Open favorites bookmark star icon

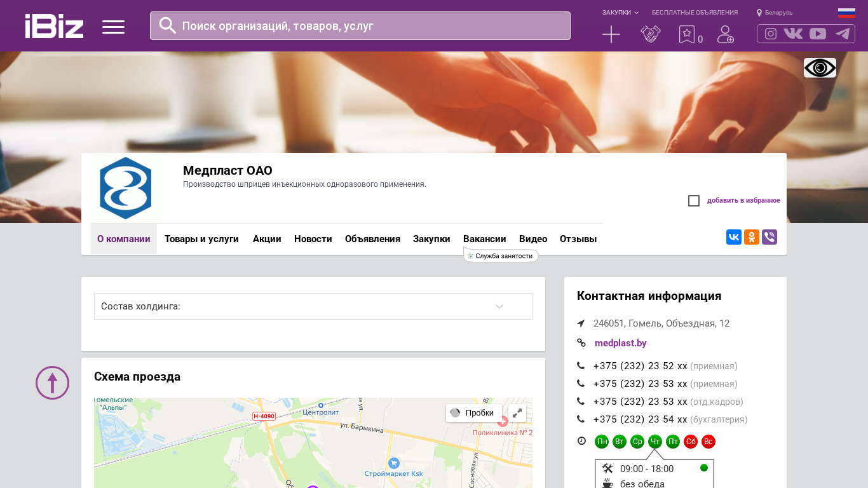pos(687,34)
